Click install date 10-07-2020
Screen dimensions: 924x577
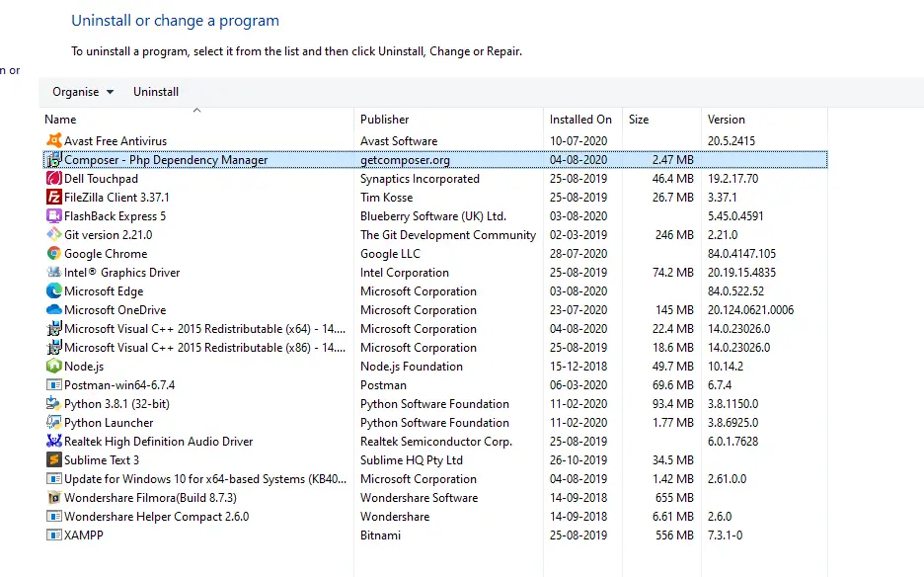pos(578,141)
